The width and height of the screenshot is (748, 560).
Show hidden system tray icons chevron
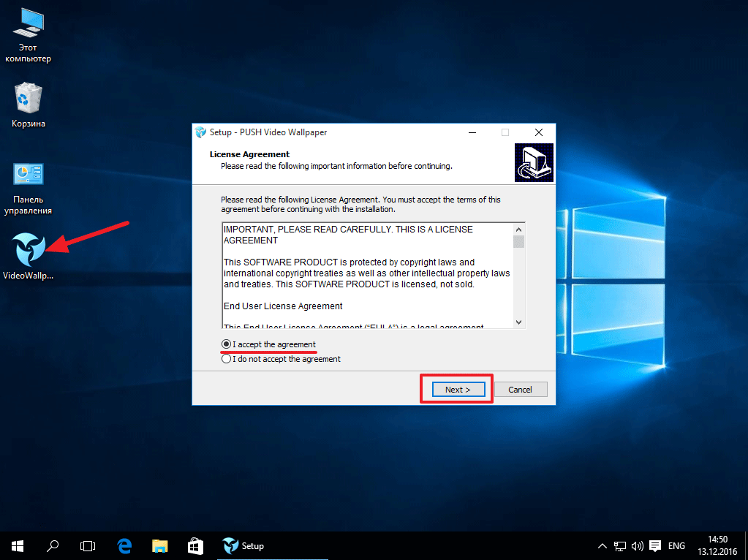602,545
